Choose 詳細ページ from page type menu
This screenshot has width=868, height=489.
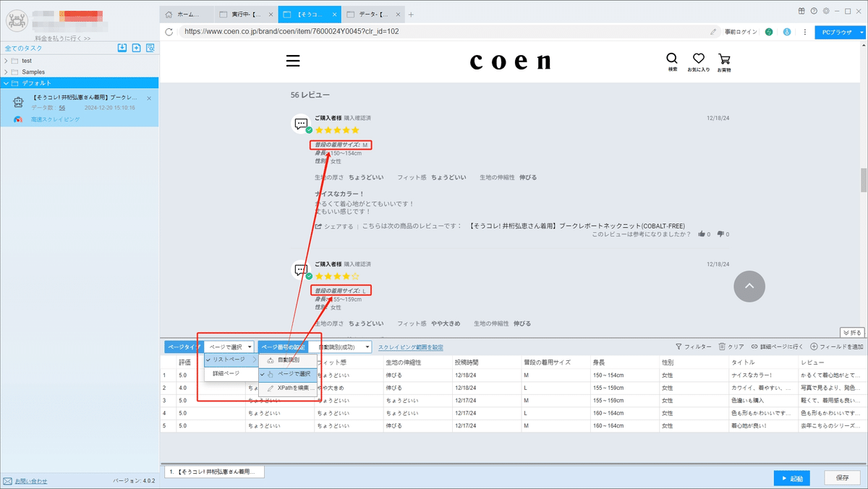pos(231,373)
